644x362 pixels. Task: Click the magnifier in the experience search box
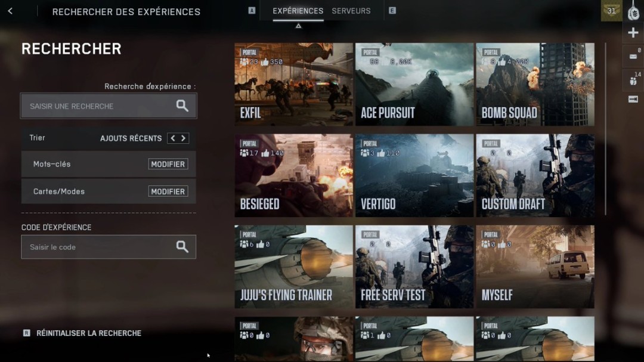pos(182,106)
